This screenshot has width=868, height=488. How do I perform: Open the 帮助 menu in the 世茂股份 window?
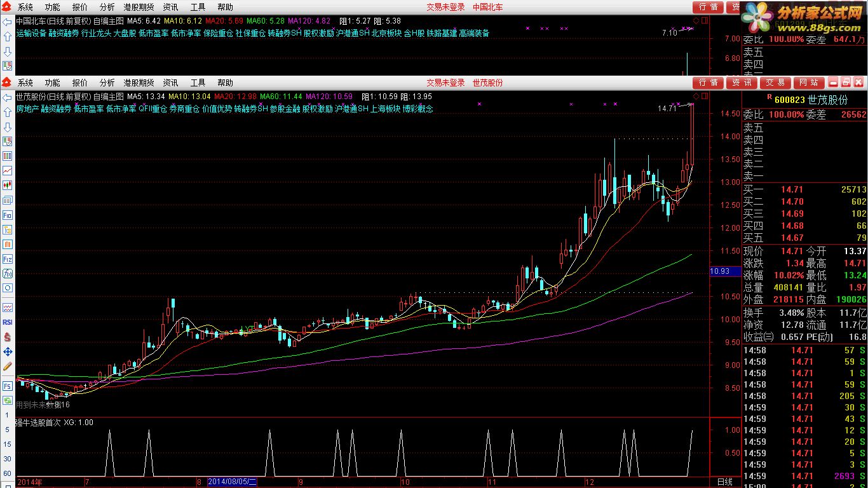click(x=226, y=83)
